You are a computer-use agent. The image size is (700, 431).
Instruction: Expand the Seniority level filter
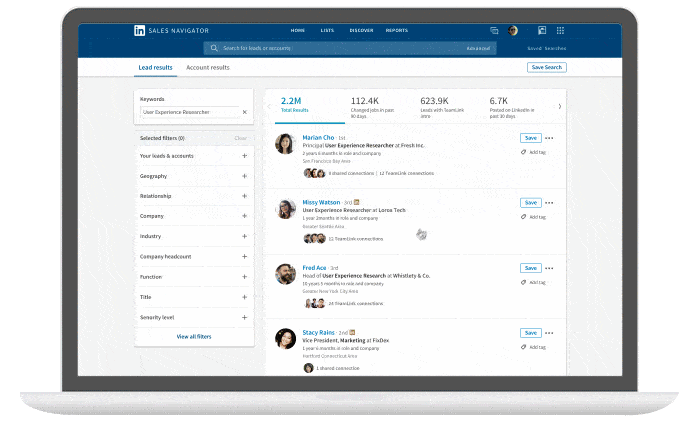[x=244, y=317]
